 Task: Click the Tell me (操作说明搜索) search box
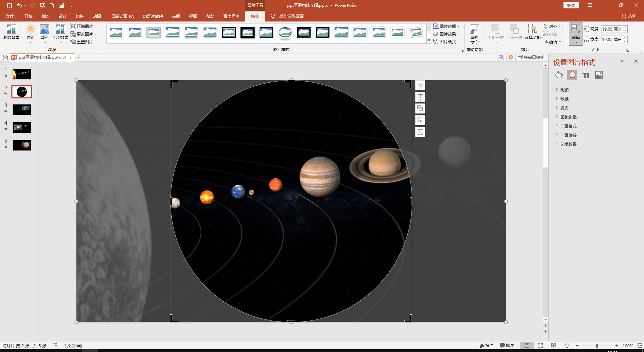coord(291,16)
